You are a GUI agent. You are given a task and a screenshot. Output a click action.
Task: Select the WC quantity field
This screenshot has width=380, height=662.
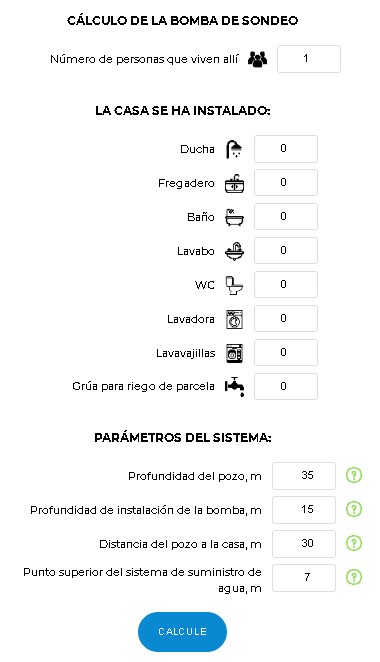[x=286, y=285]
